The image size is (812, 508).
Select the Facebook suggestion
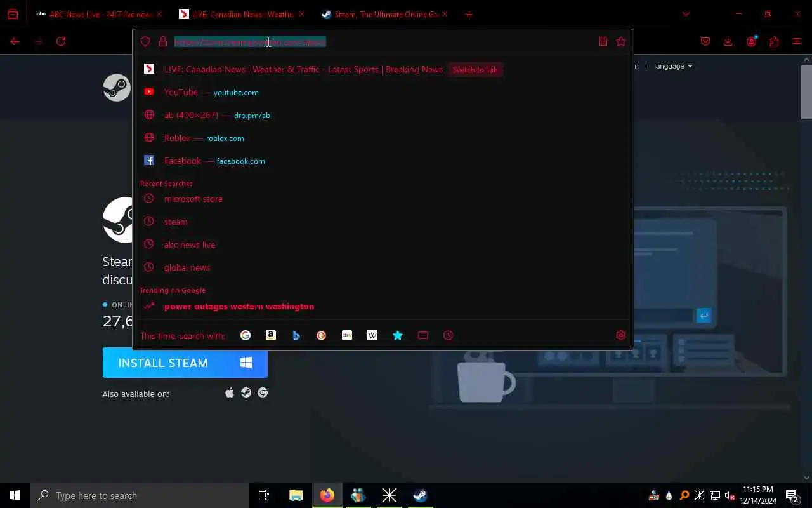click(383, 161)
